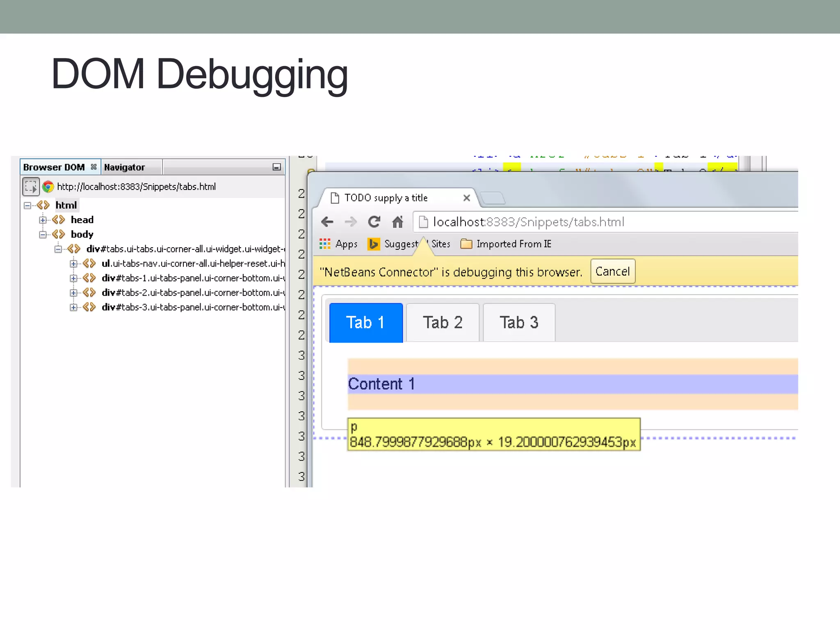Click the div#tabs-3 node tag icon
Screen dimensions: 840x630
click(x=89, y=307)
